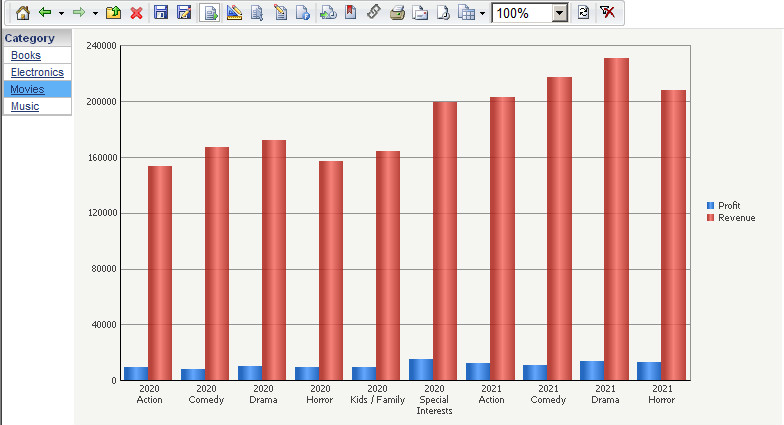Screen dimensions: 784x425
Task: Click the 2021 Drama red revenue bar
Action: point(616,219)
